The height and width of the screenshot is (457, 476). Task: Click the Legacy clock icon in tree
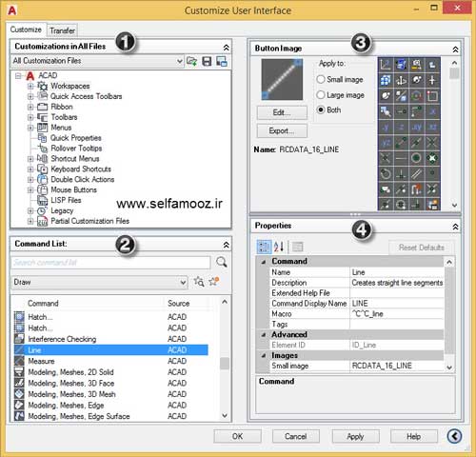pyautogui.click(x=42, y=210)
